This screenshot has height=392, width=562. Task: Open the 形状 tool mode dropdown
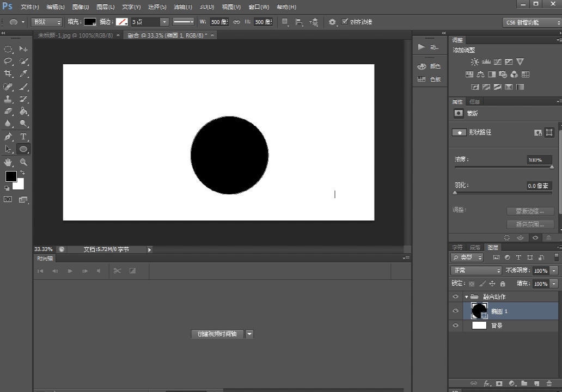tap(47, 22)
